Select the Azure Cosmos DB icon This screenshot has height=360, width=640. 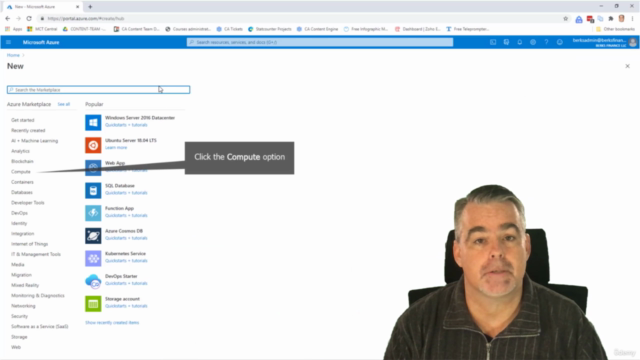tap(93, 236)
